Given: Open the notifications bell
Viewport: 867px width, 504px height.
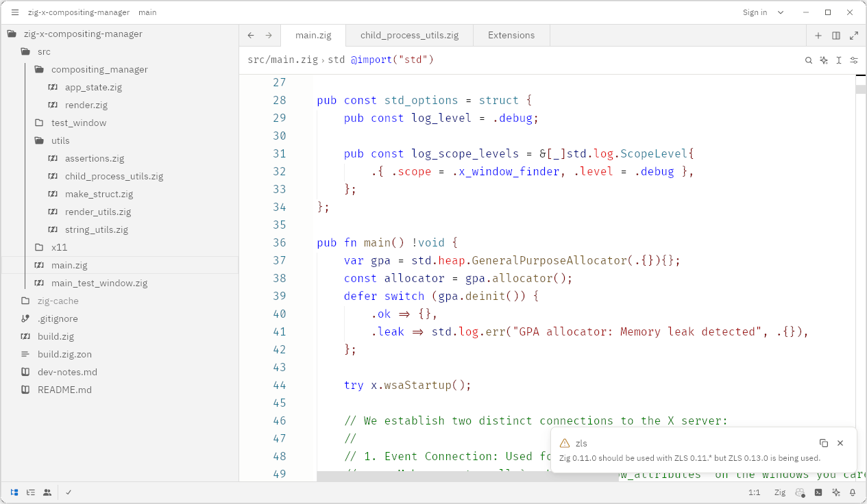Looking at the screenshot, I should pyautogui.click(x=853, y=492).
